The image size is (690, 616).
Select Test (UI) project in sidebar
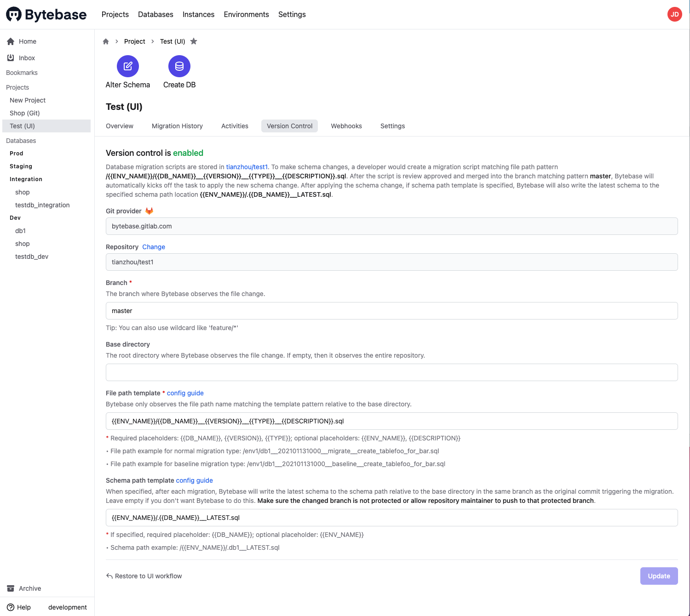46,126
